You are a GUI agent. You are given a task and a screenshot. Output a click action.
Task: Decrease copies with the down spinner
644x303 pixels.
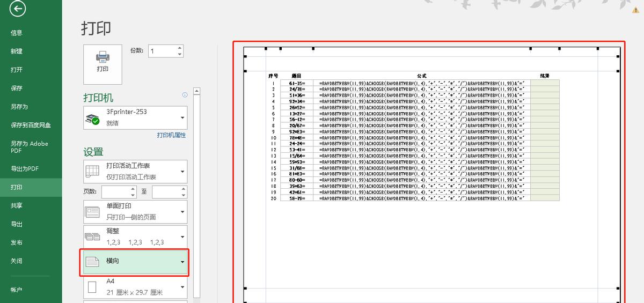(180, 54)
